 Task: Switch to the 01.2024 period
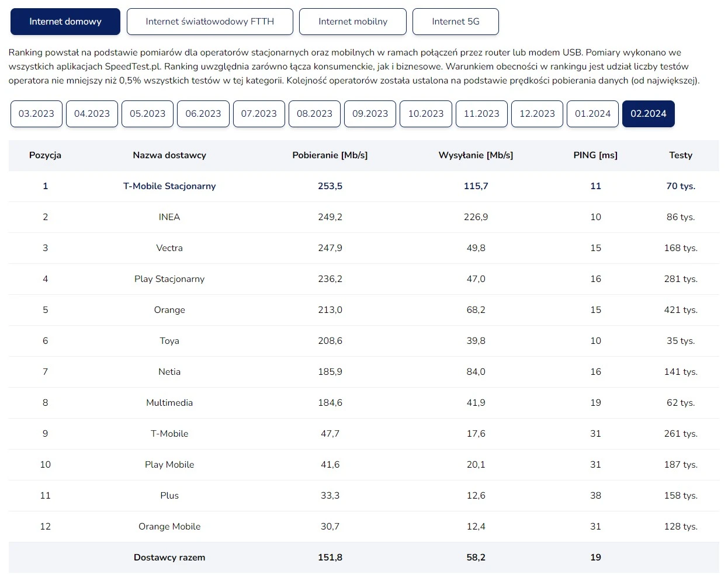click(x=592, y=114)
